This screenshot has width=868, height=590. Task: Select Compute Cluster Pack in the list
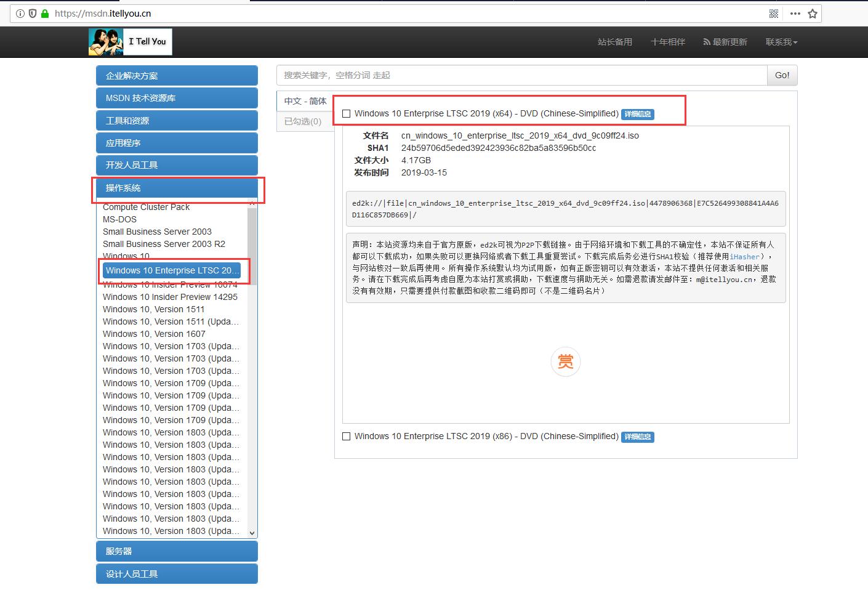[x=146, y=207]
